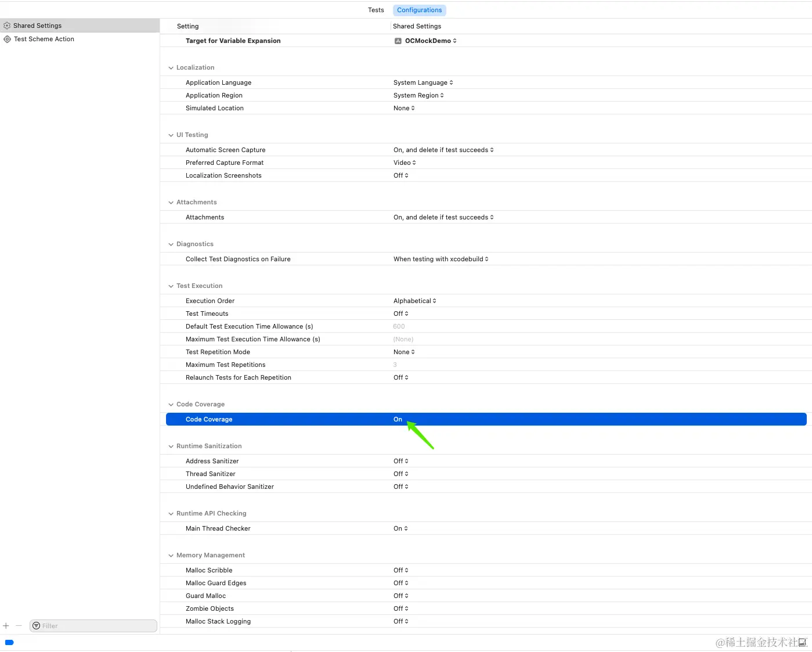Collapse the Test Execution section
Image resolution: width=812 pixels, height=652 pixels.
pyautogui.click(x=171, y=286)
